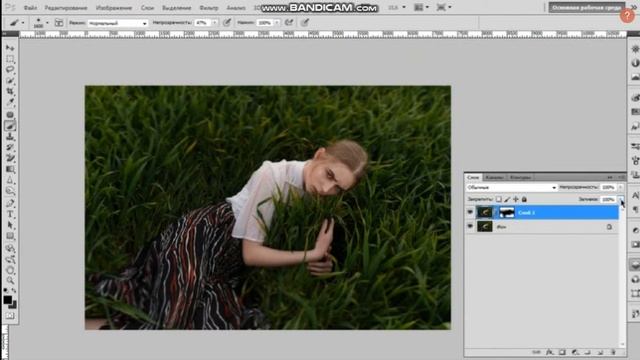Select the Move tool
Viewport: 640px width, 360px height.
pyautogui.click(x=10, y=48)
